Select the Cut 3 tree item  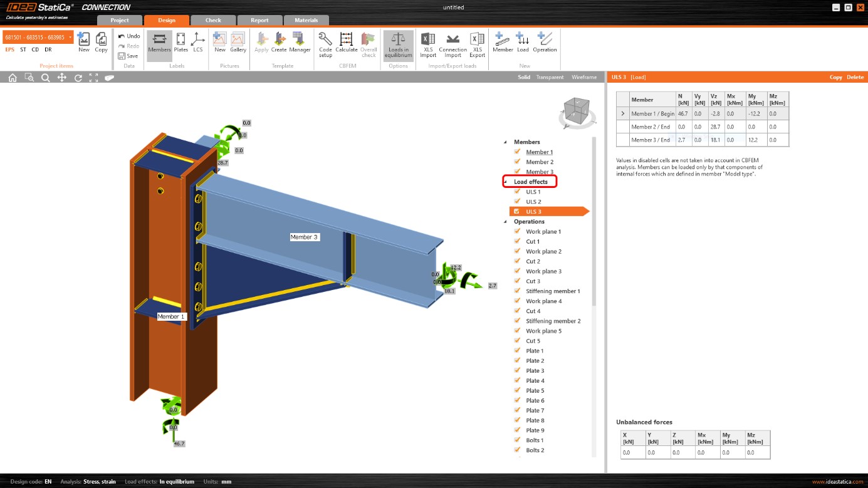(533, 281)
